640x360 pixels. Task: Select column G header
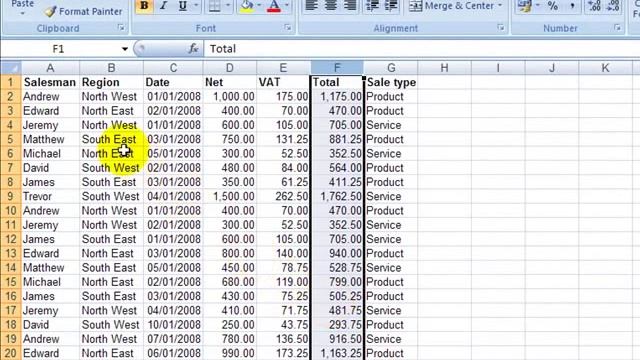click(x=391, y=68)
